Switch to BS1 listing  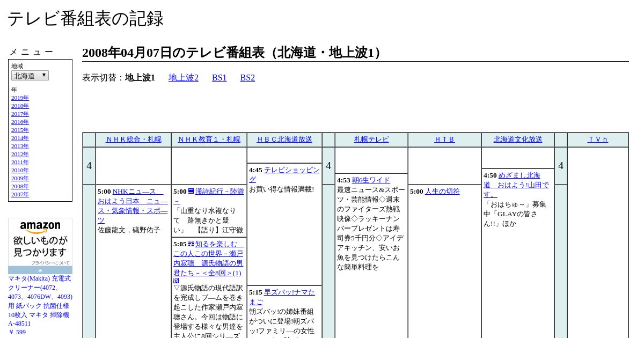[219, 78]
